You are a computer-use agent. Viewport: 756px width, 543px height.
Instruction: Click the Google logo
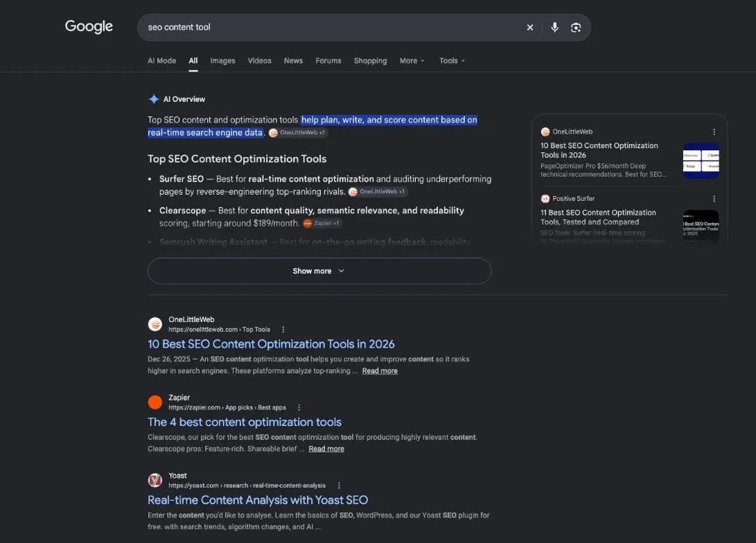[89, 26]
